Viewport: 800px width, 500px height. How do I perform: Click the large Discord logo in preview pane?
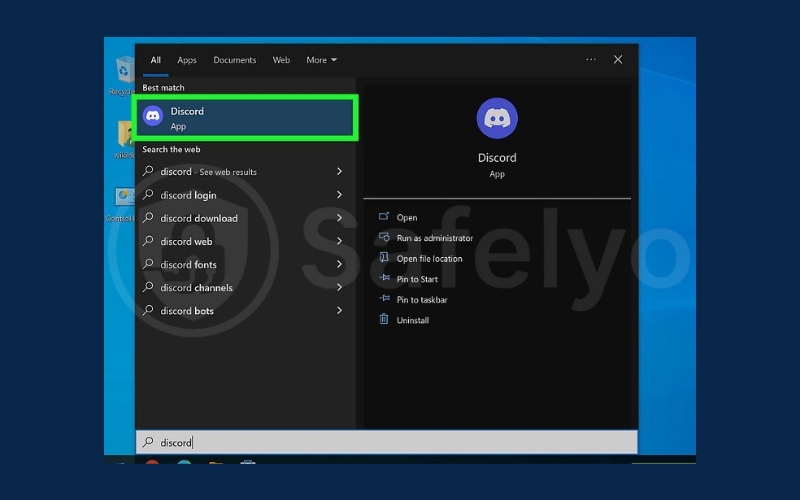click(x=497, y=118)
